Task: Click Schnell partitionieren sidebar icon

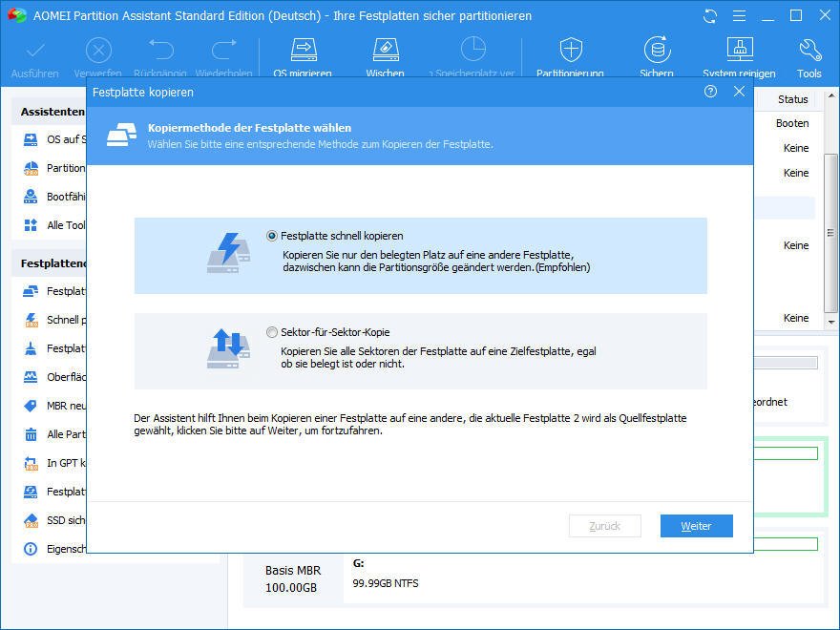Action: tap(31, 320)
